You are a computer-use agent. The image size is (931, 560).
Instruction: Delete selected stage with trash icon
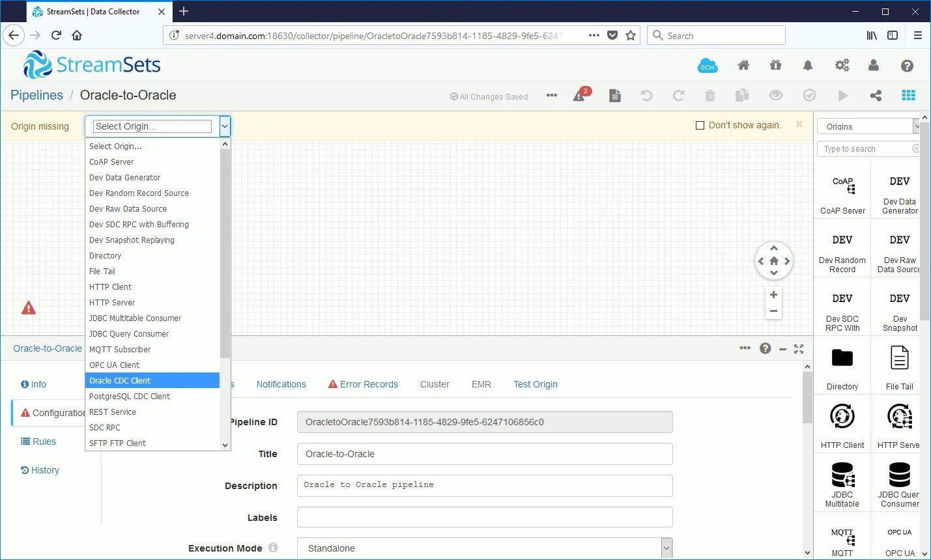710,96
